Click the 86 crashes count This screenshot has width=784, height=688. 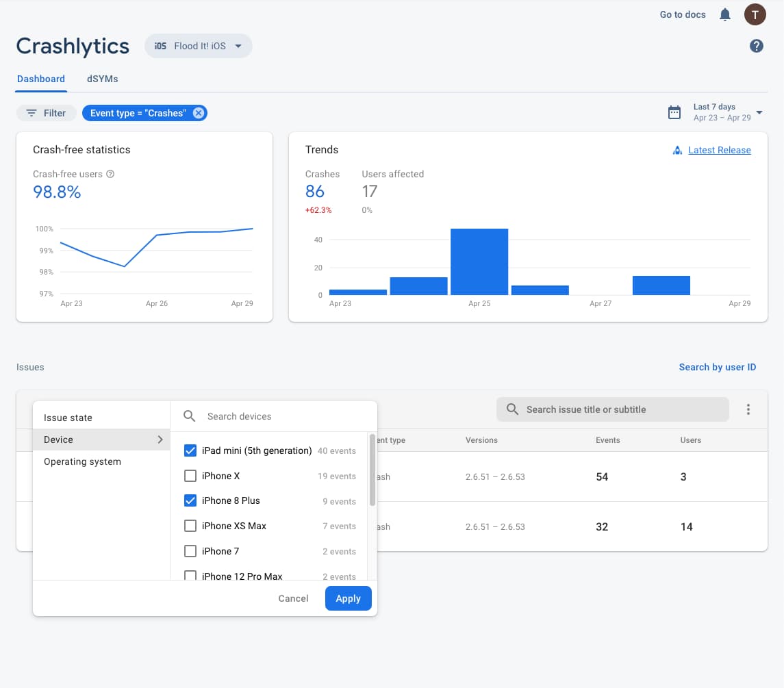(314, 192)
